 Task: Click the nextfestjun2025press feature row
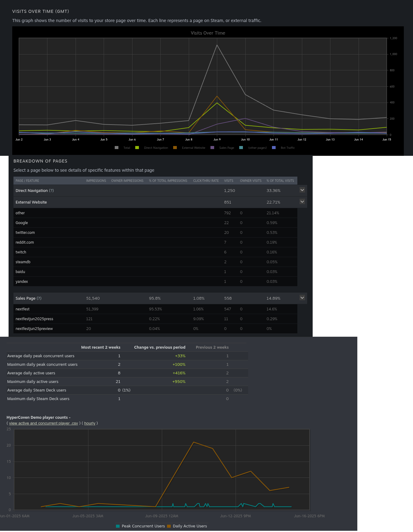155,319
